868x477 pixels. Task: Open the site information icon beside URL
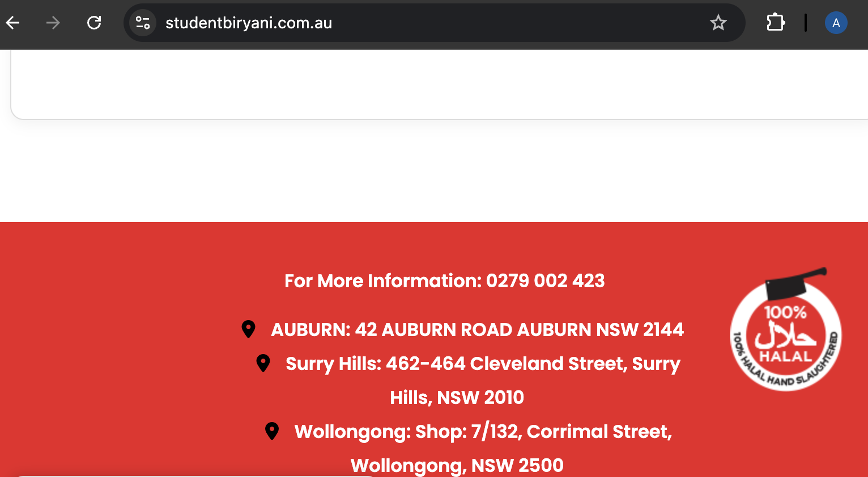click(x=143, y=23)
